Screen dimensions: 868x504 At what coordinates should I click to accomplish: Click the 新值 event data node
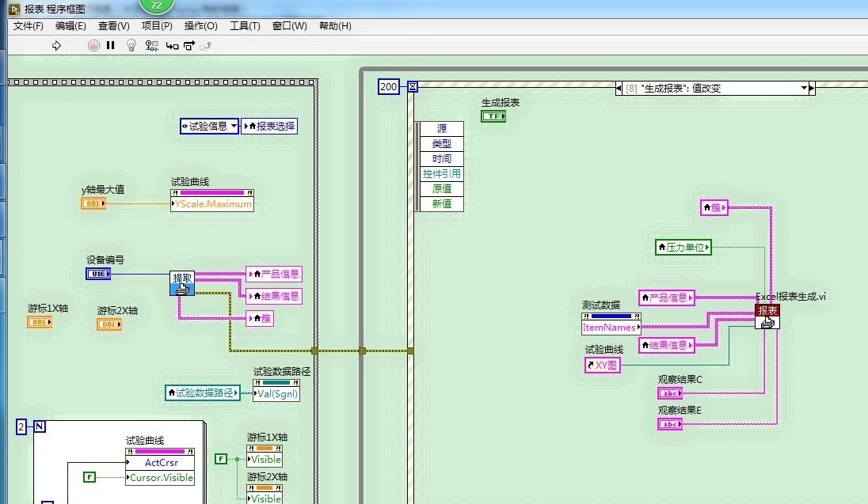pos(441,203)
